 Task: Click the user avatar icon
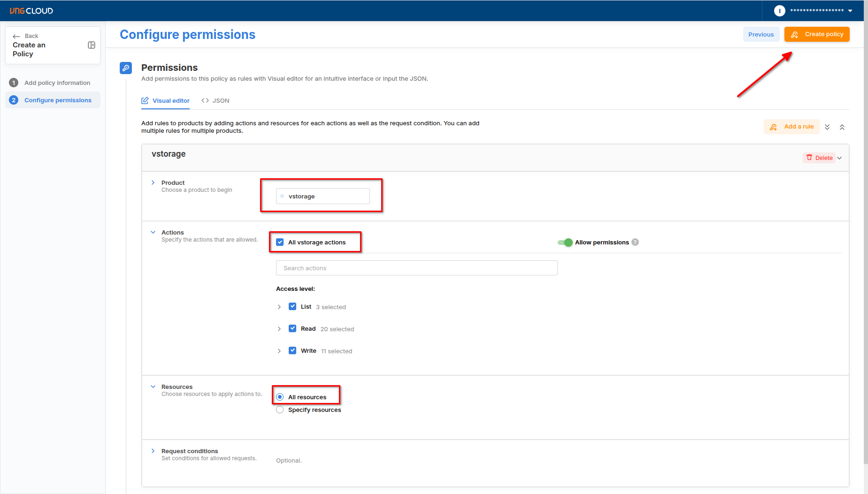[779, 11]
